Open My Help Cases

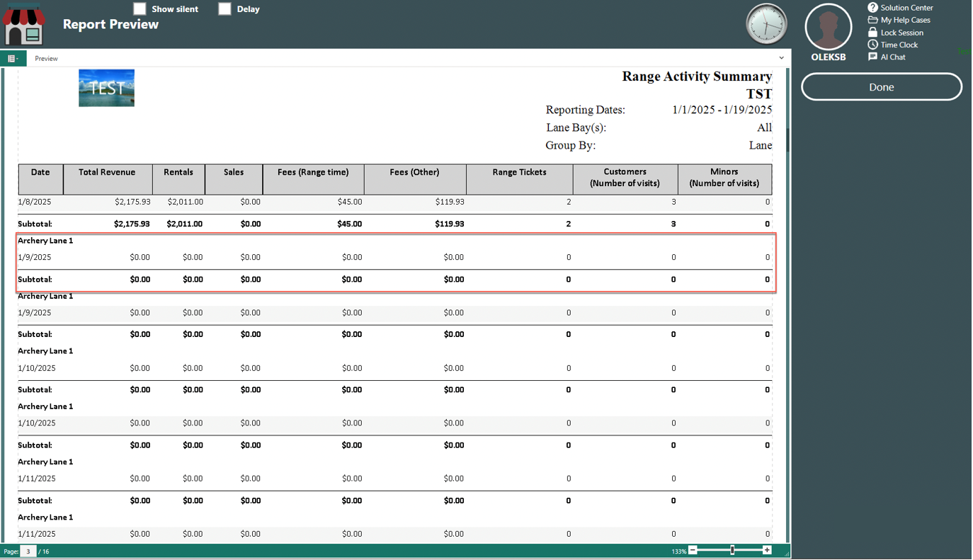tap(899, 20)
